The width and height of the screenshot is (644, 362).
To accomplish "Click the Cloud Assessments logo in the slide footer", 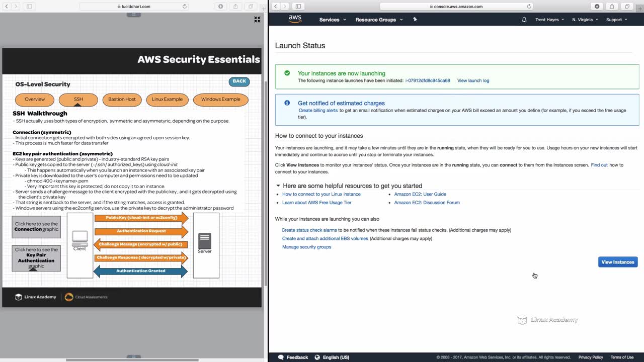I will [86, 297].
